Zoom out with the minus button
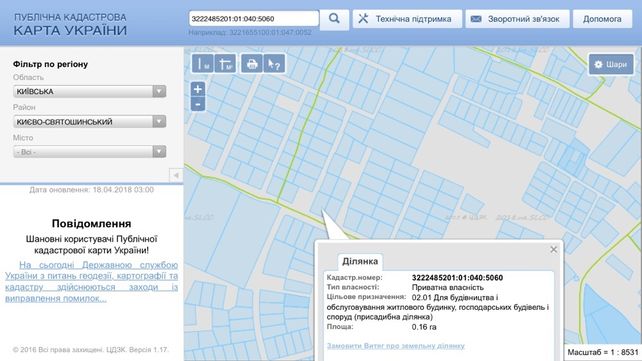 (198, 104)
